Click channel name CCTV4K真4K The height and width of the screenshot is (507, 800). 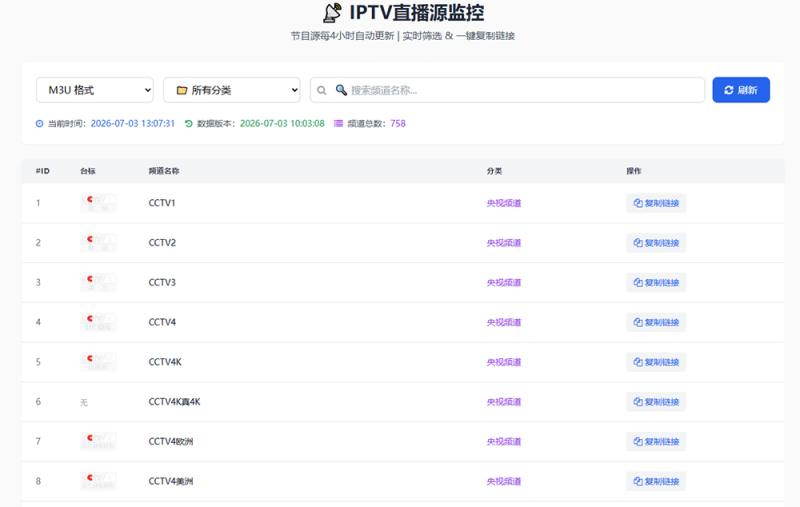[174, 402]
